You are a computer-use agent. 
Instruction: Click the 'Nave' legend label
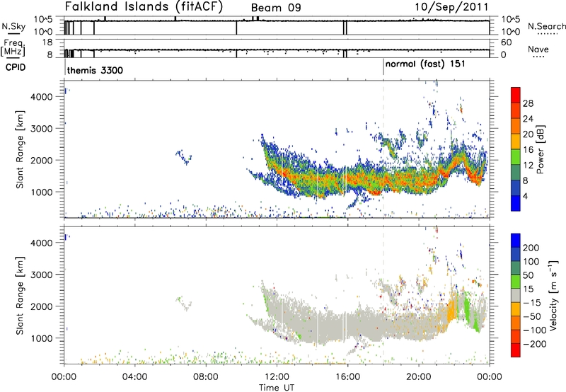click(538, 49)
